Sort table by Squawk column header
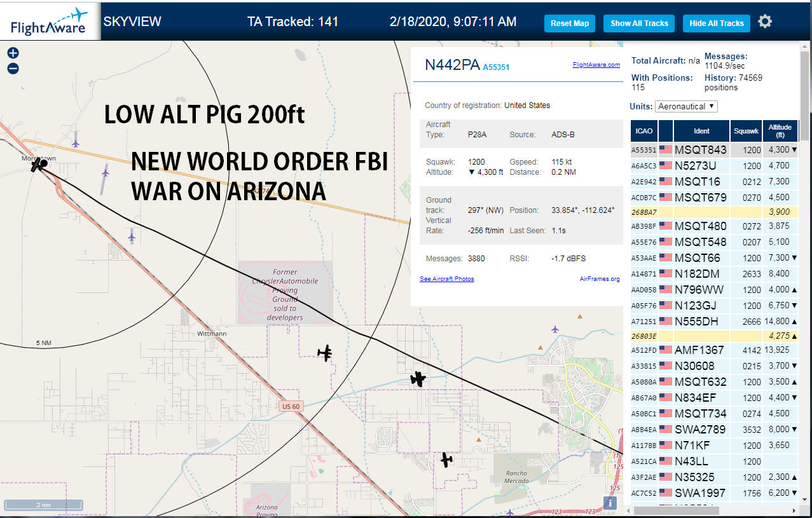812x518 pixels. click(746, 131)
